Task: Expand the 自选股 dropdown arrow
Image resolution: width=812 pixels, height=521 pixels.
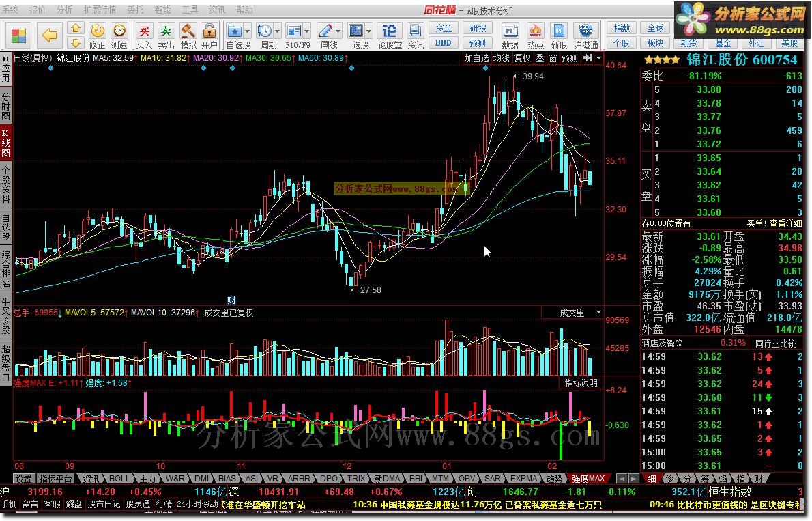Action: point(247,31)
